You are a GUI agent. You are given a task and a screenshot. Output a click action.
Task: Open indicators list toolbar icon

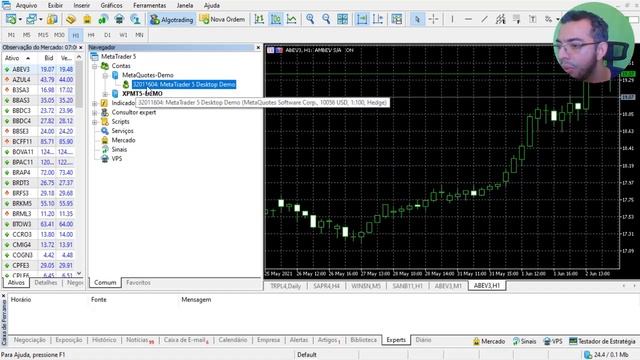[397, 19]
